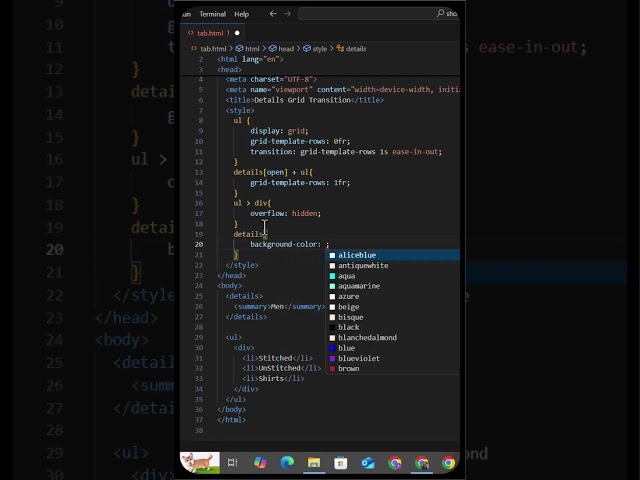Select brown in autocomplete list
The height and width of the screenshot is (480, 640).
point(393,369)
